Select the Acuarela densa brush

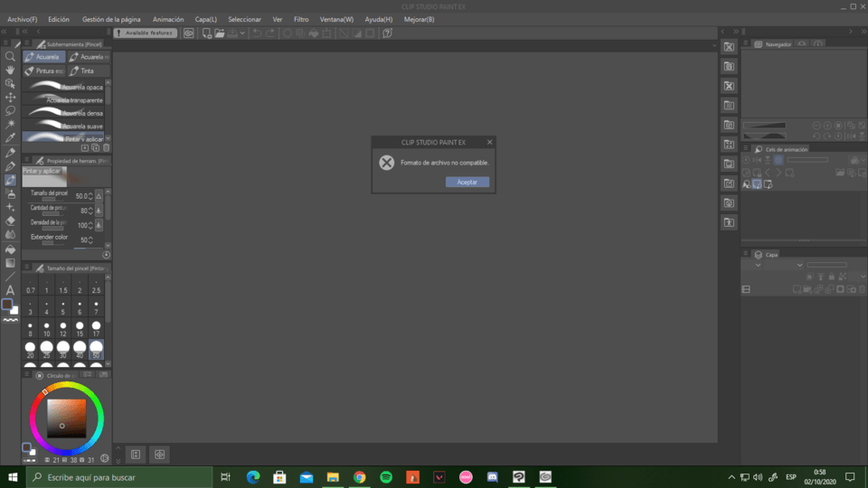tap(63, 113)
